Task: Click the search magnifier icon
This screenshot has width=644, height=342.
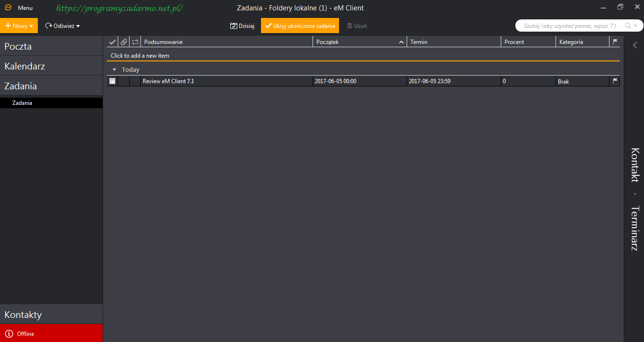Action: 628,26
